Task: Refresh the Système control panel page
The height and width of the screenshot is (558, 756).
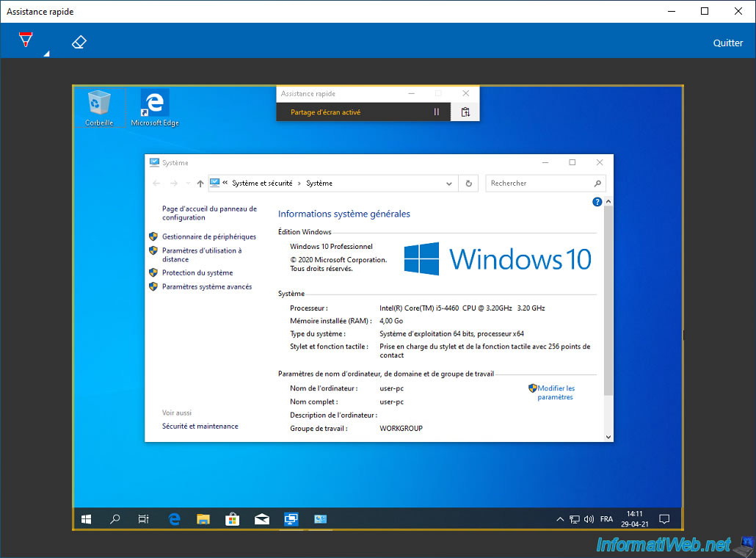Action: click(x=468, y=184)
